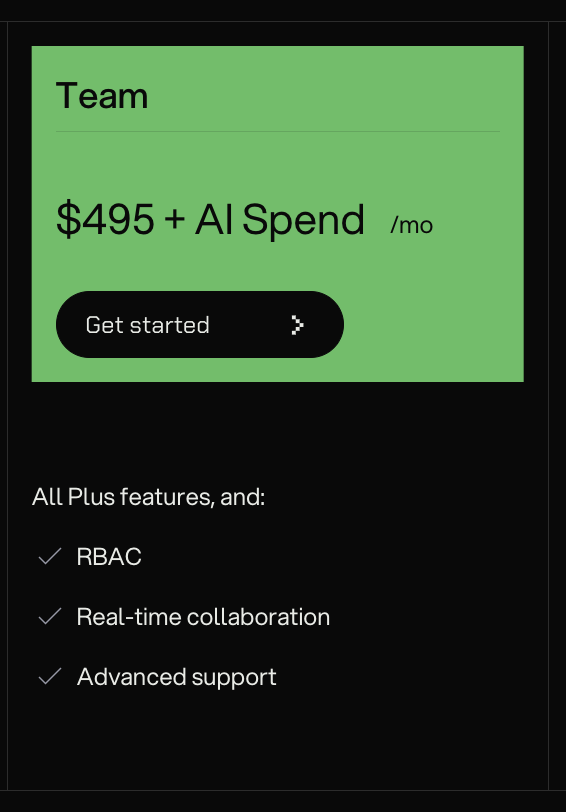Click the word Plus in features heading
The image size is (566, 812).
tap(91, 497)
